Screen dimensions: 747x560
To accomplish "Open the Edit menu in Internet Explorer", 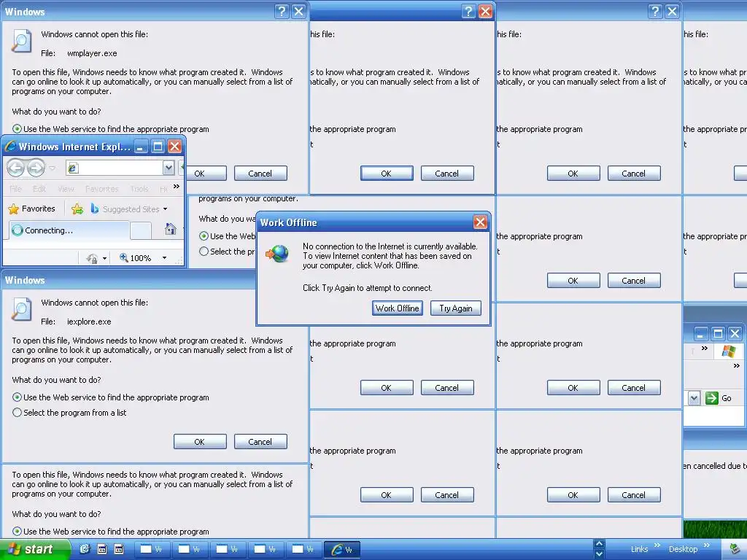I will coord(39,189).
